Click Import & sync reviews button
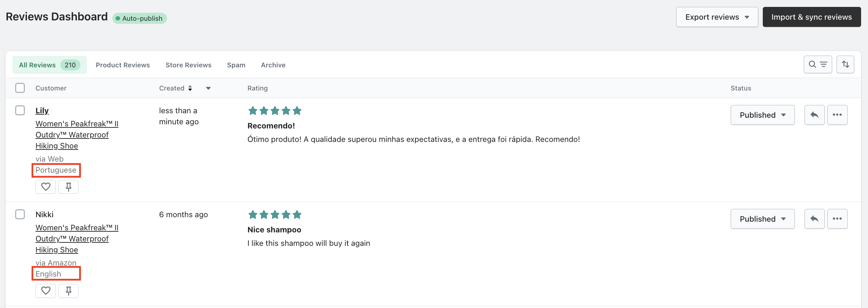Screen dimensions: 868x308 [x=811, y=17]
